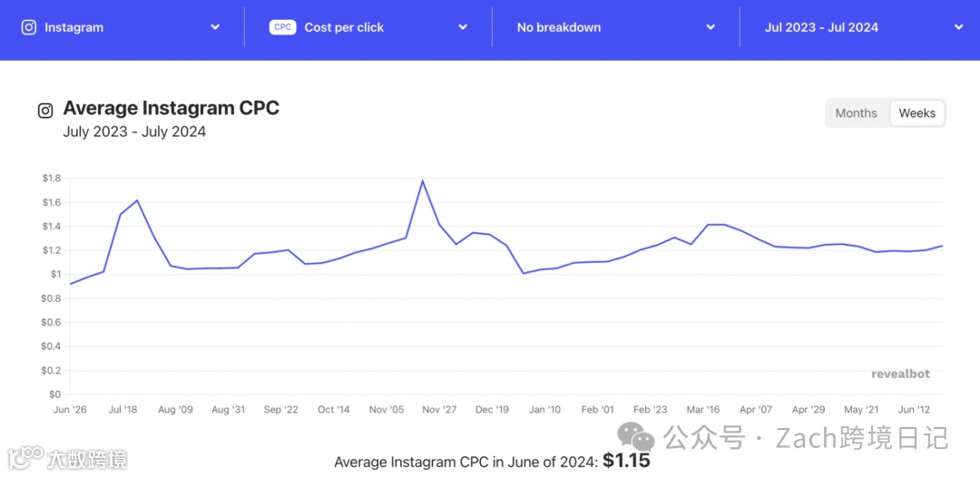Switch the chart to Weeks view

(x=916, y=113)
